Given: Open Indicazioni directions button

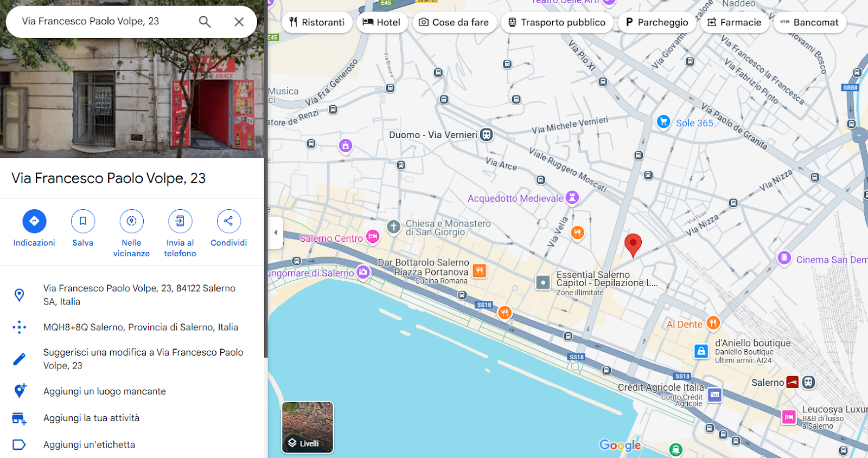Looking at the screenshot, I should (34, 228).
